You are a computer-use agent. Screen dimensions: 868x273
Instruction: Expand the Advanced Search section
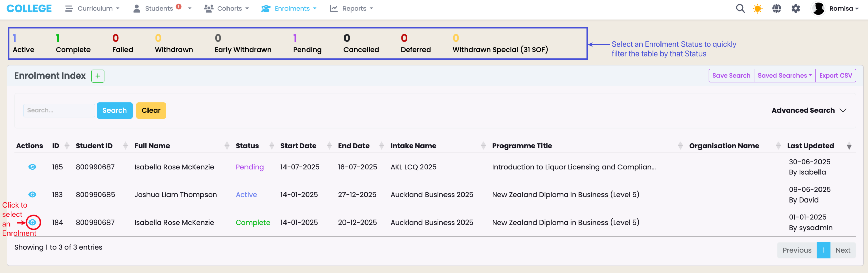[x=809, y=111]
